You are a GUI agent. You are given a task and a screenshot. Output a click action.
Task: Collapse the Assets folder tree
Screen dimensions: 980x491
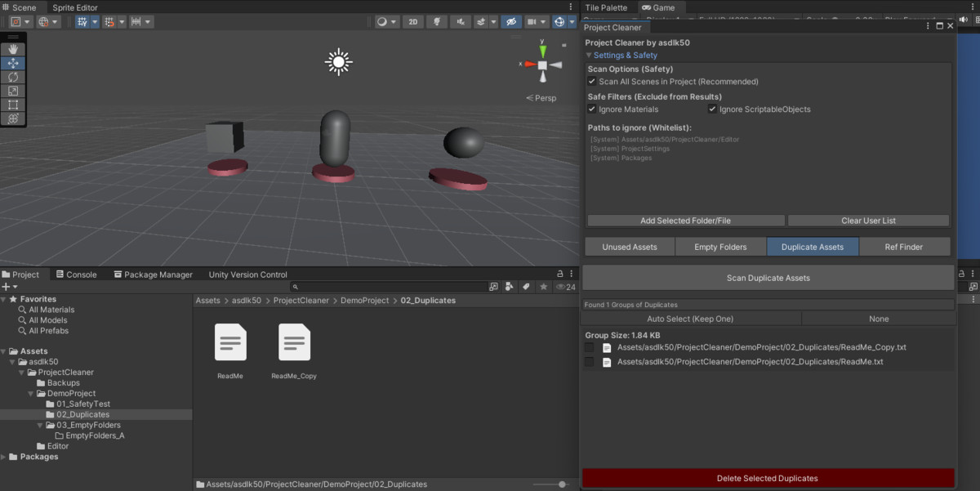click(x=4, y=351)
